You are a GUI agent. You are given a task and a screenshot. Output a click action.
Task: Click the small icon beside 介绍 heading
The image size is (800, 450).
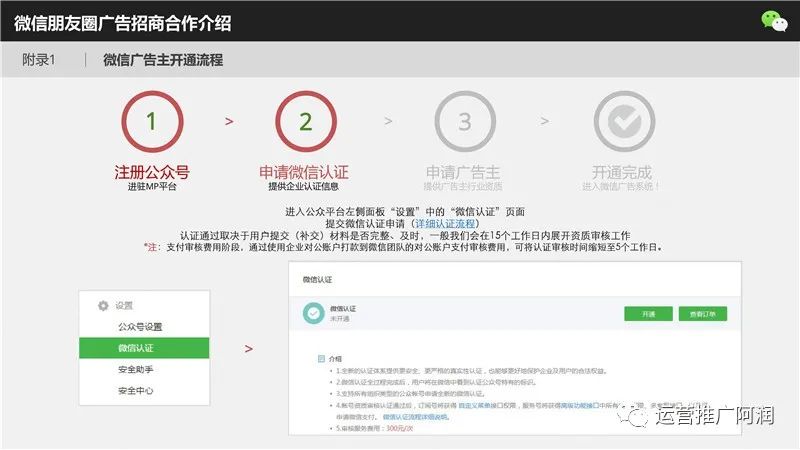(321, 359)
